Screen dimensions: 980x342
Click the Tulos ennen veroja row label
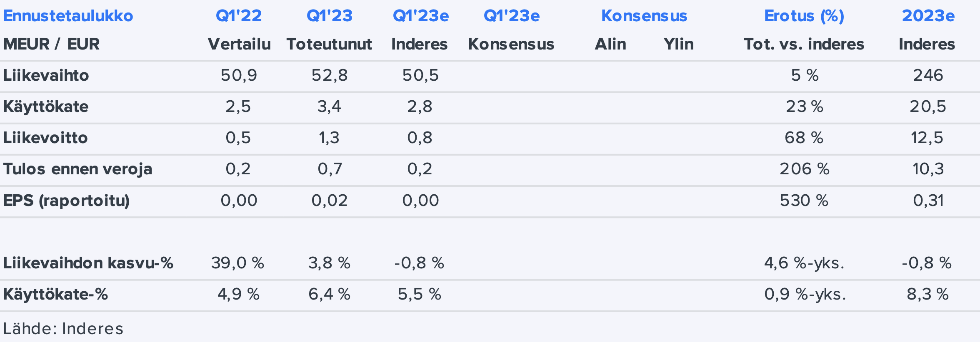tap(77, 169)
